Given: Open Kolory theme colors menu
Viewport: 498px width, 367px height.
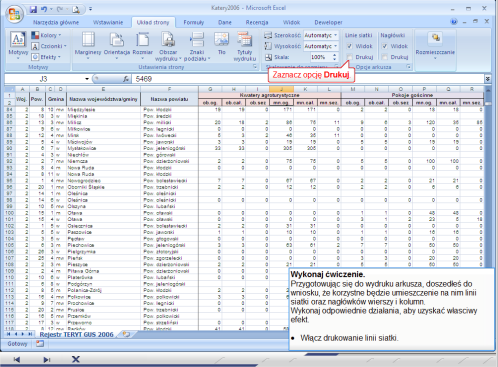Looking at the screenshot, I should [x=46, y=35].
